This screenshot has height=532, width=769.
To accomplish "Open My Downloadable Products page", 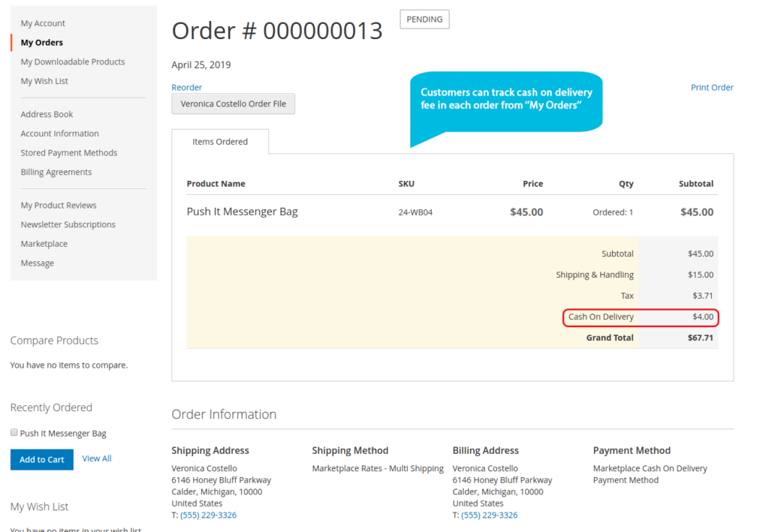I will pos(73,62).
